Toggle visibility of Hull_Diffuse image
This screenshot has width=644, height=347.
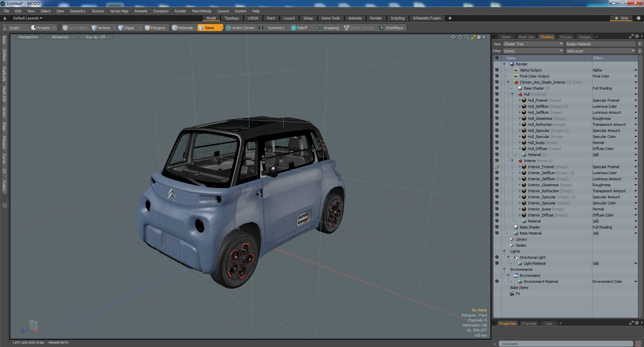[497, 149]
